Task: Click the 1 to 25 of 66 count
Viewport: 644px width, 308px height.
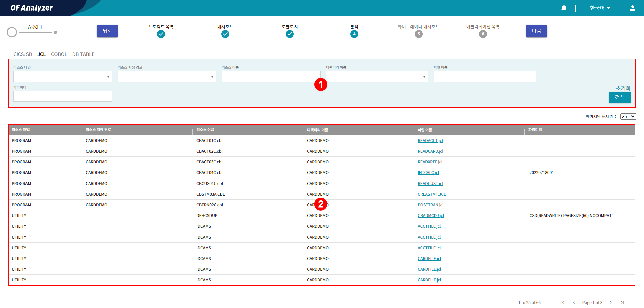Action: [x=529, y=303]
